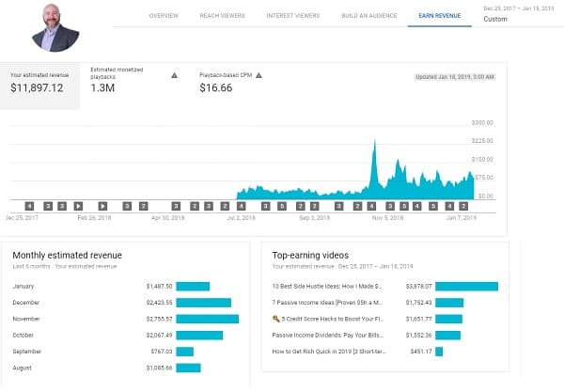Screen dimensions: 564x392
Task: Click the rightmost upload marker on timeline
Action: 464,205
